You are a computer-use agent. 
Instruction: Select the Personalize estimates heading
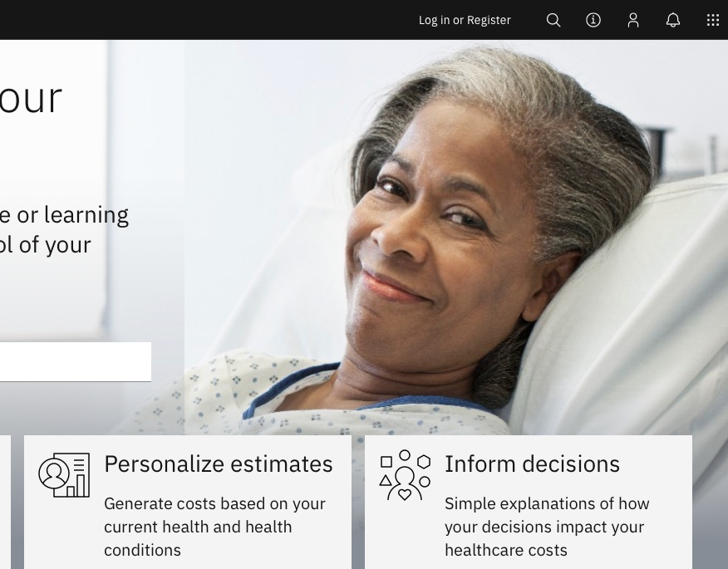tap(219, 464)
